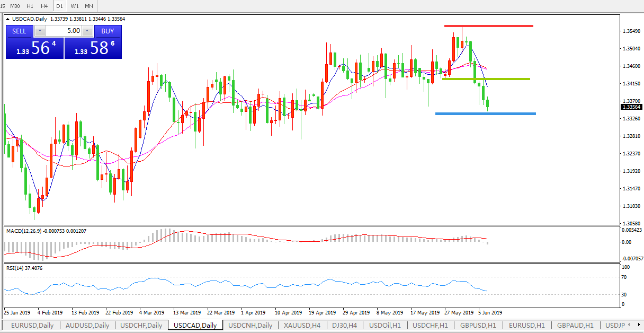Click the BUY button
Image resolution: width=644 pixels, height=333 pixels.
pyautogui.click(x=108, y=31)
